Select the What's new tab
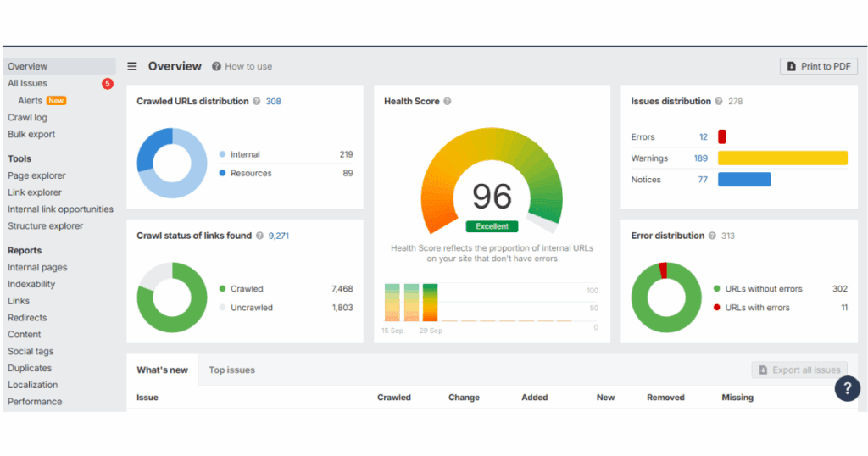Screen dimensions: 868x456 (162, 370)
